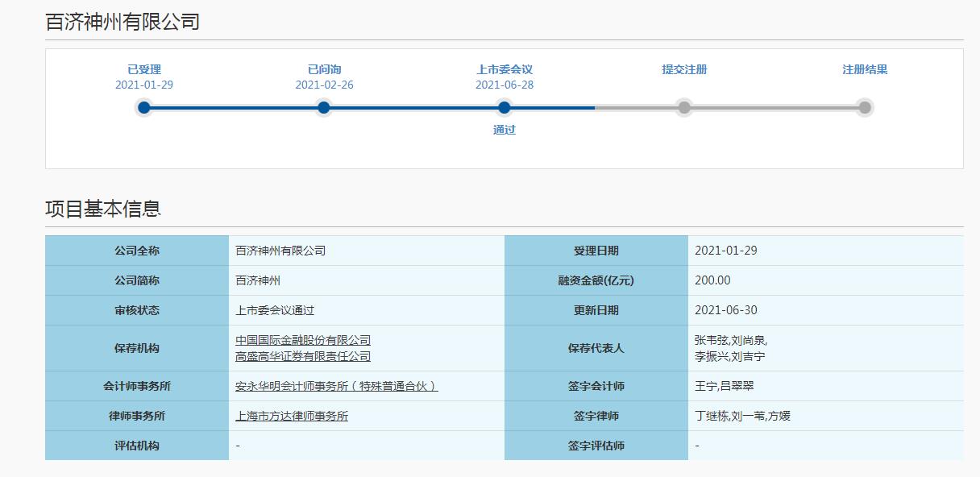Click the page title 百济神州有限公司

pos(122,22)
